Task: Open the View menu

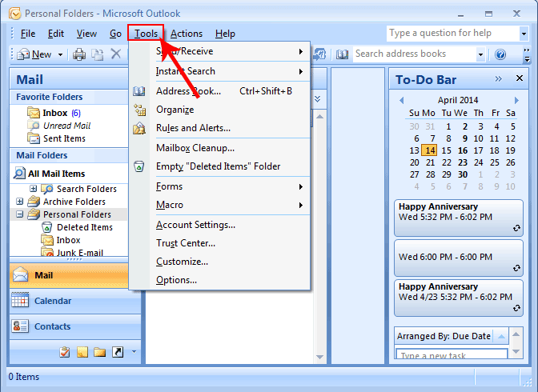Action: [86, 34]
